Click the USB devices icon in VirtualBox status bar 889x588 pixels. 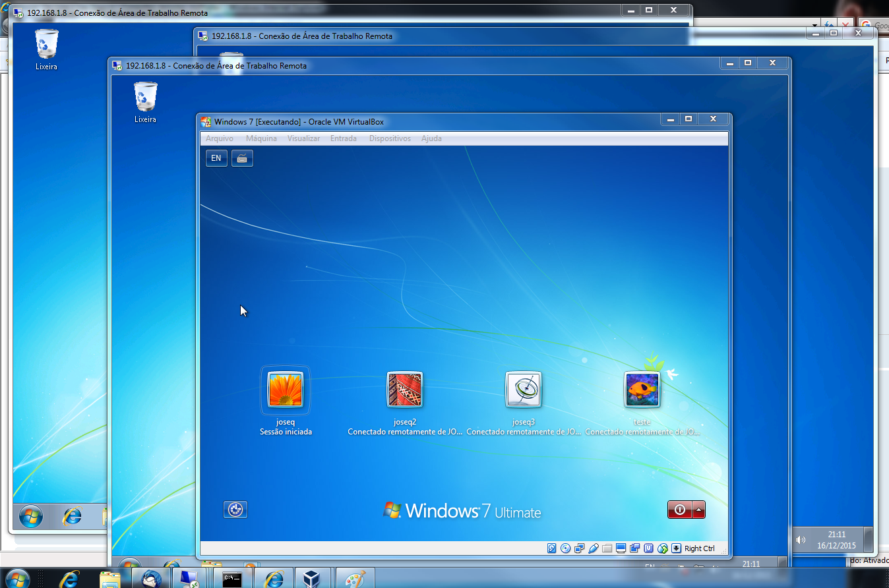593,548
